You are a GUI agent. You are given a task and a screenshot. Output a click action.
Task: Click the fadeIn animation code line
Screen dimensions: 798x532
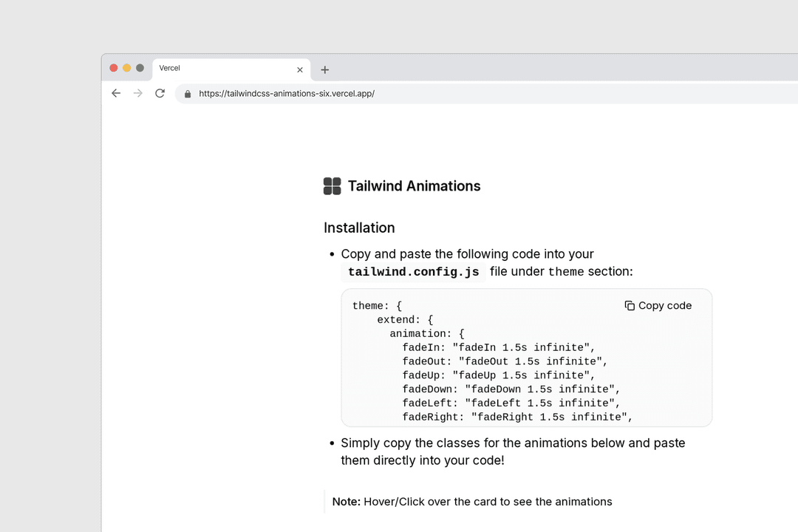point(500,347)
